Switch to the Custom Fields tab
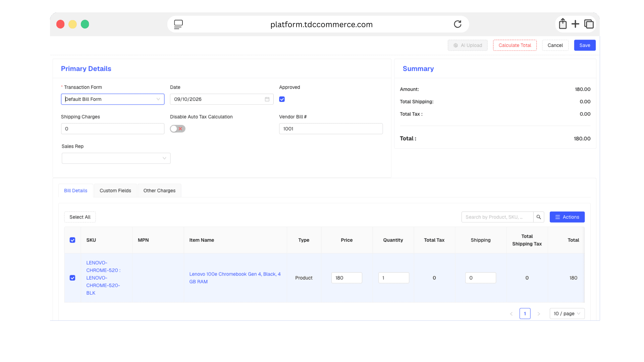 click(115, 190)
